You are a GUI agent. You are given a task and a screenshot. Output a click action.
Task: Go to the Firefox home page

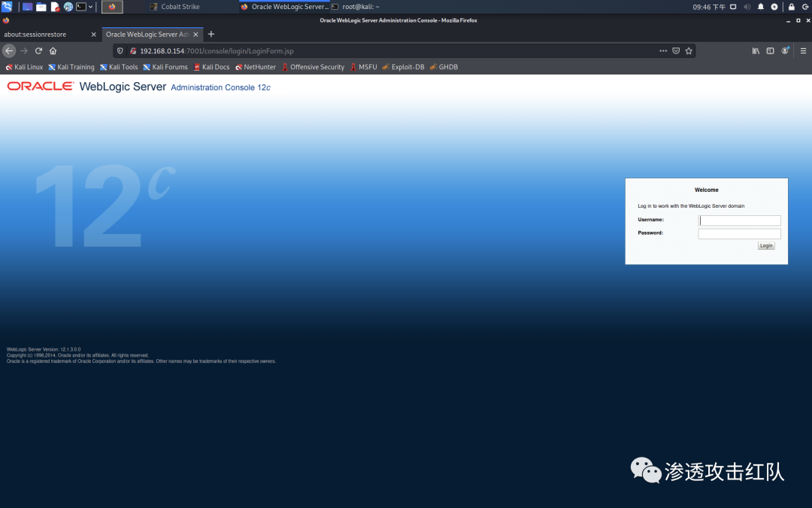click(53, 51)
